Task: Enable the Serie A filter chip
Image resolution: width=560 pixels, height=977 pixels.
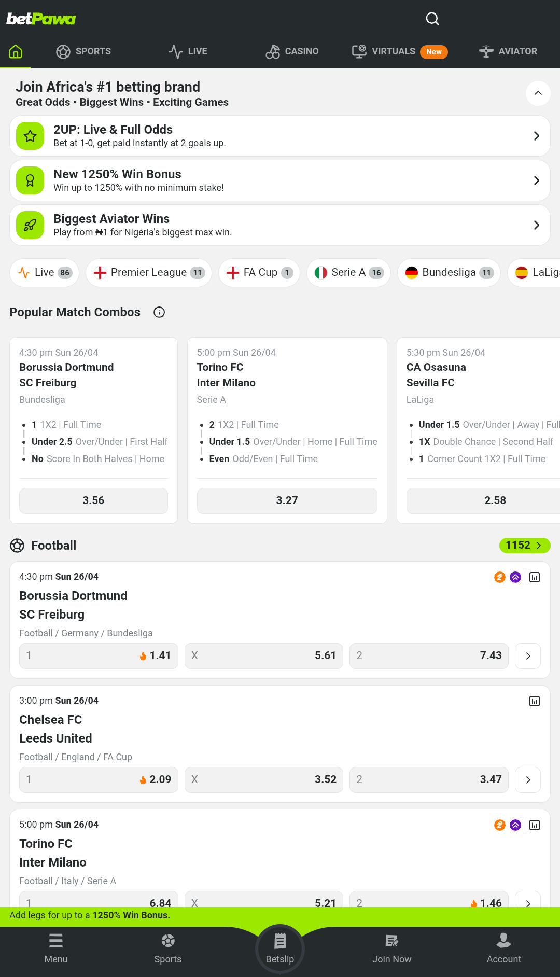Action: [x=348, y=272]
